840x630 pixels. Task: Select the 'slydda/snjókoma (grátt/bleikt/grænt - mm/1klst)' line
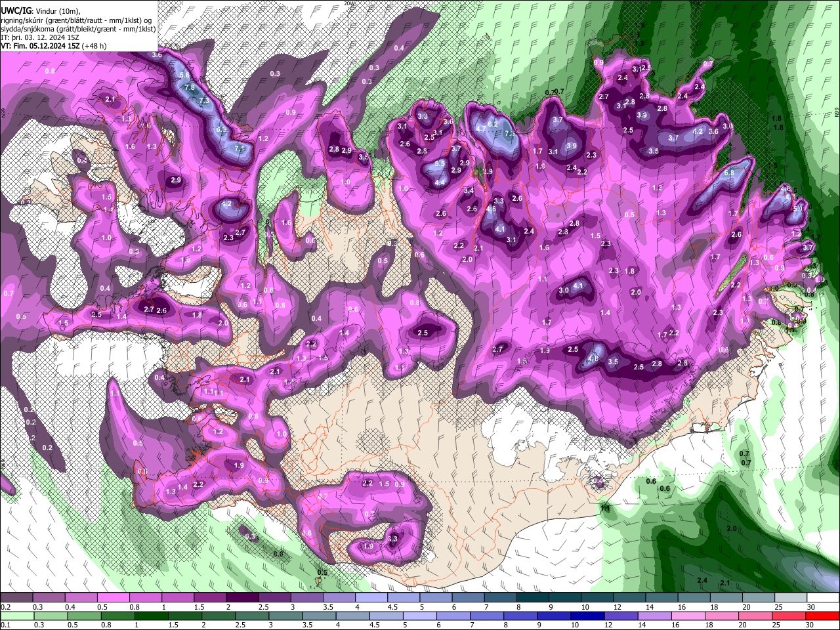click(78, 29)
